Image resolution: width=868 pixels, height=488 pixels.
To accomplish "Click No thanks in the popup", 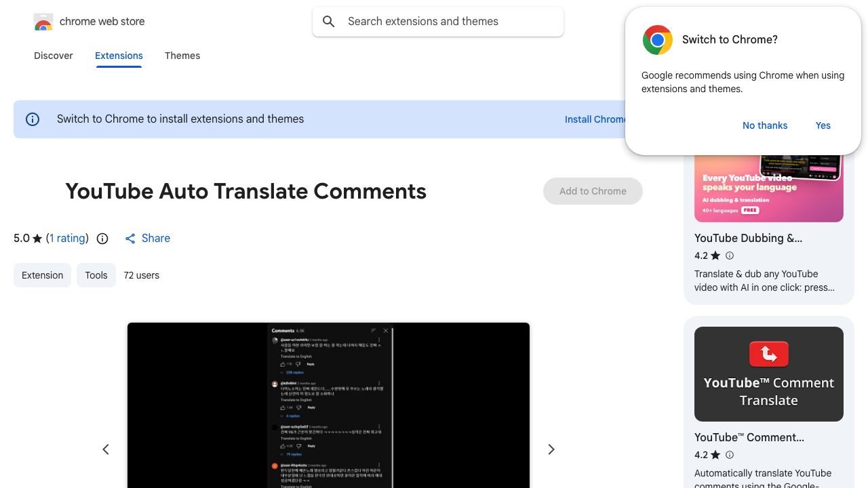I will tap(765, 125).
